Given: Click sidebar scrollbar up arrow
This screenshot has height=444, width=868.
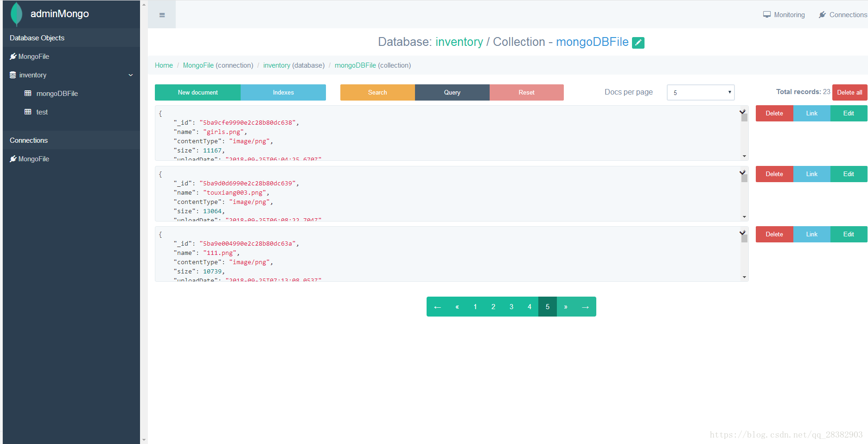Looking at the screenshot, I should click(x=144, y=5).
